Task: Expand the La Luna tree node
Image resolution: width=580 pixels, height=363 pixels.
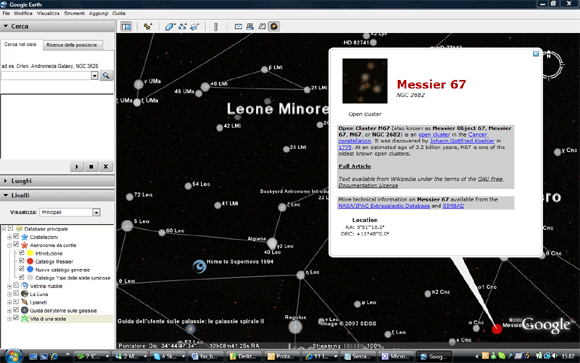Action: pos(9,294)
